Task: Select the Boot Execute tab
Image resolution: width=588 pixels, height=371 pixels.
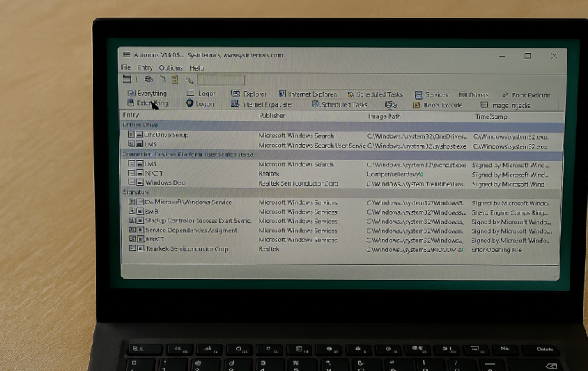Action: pyautogui.click(x=531, y=95)
